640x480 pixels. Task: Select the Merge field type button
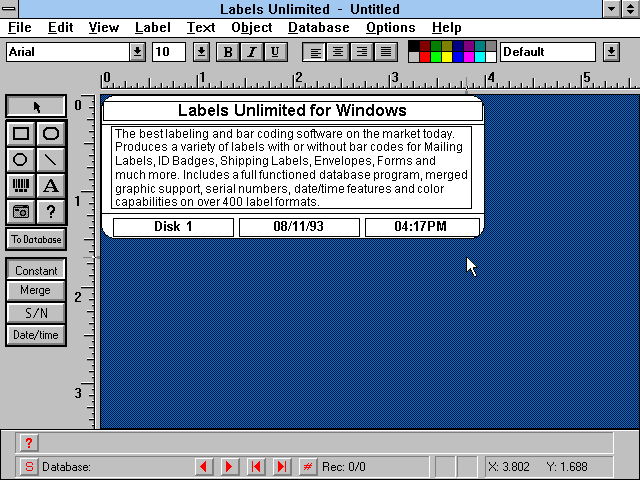36,291
